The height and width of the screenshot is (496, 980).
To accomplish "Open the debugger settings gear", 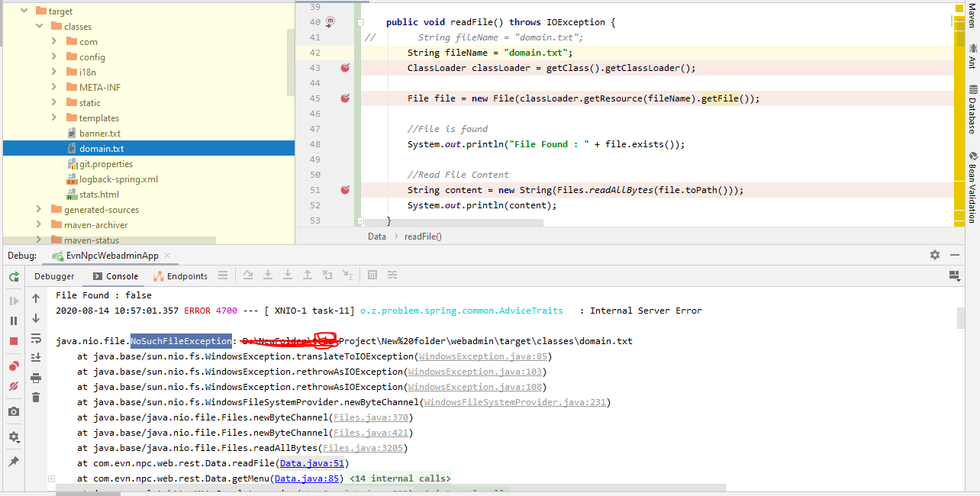I will tap(13, 435).
